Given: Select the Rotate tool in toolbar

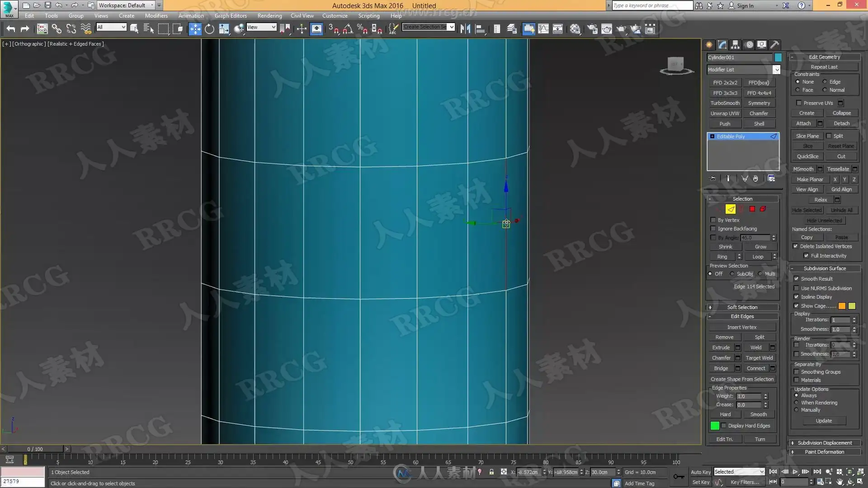Looking at the screenshot, I should coord(209,29).
